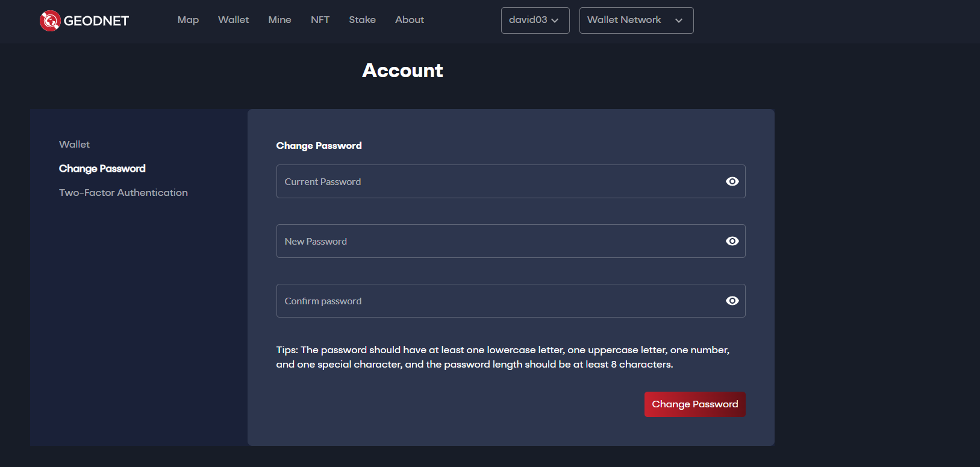Focus the Confirm password input

494,301
